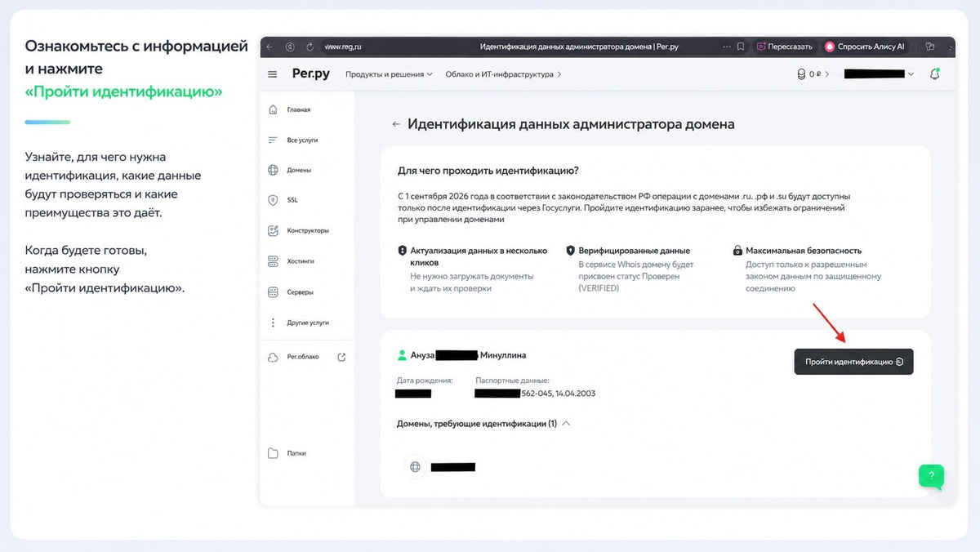Click the external link icon next to Рег.облако

(x=341, y=357)
